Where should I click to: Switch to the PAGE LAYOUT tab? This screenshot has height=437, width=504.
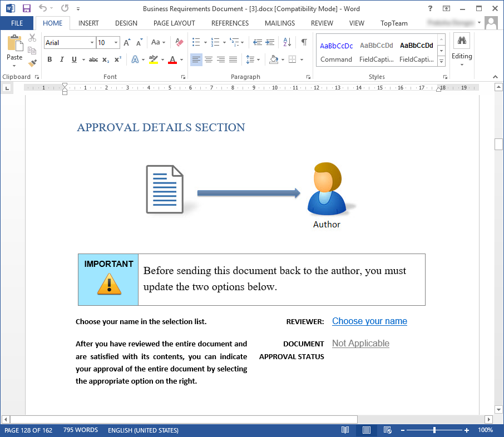174,23
